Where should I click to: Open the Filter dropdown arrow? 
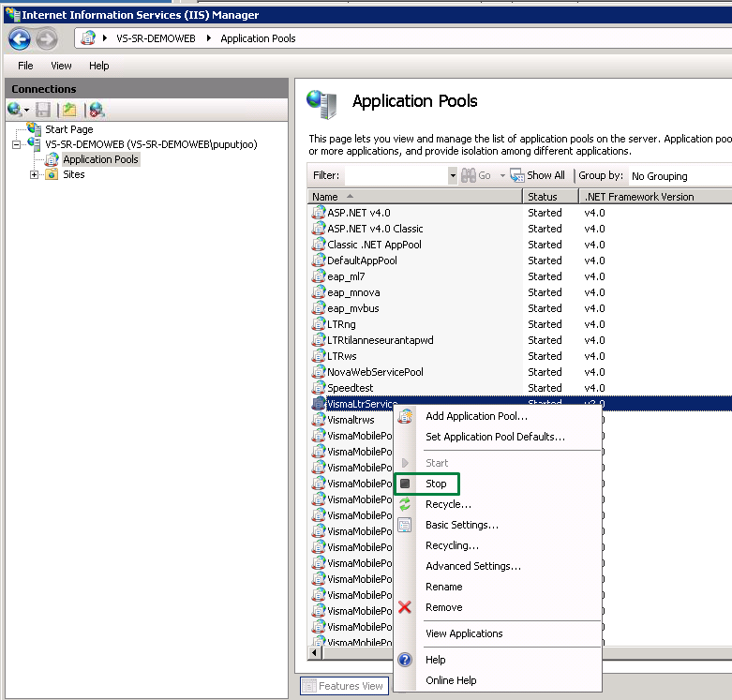pyautogui.click(x=453, y=176)
